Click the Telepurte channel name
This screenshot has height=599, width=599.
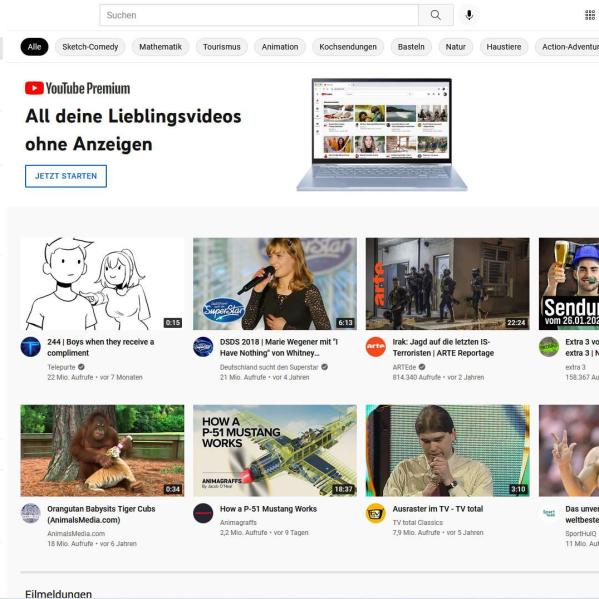pos(61,367)
